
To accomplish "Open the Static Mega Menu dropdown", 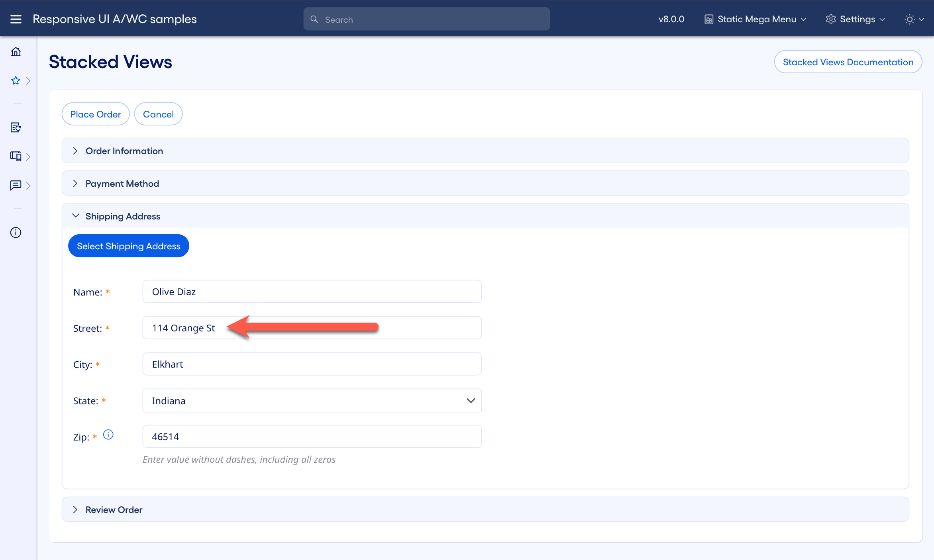I will [755, 19].
